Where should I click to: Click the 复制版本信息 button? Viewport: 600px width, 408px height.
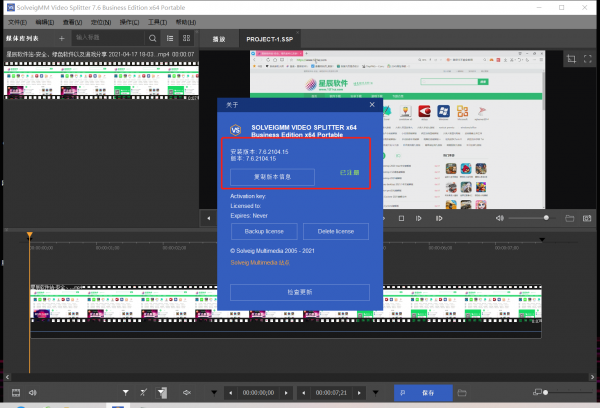272,177
